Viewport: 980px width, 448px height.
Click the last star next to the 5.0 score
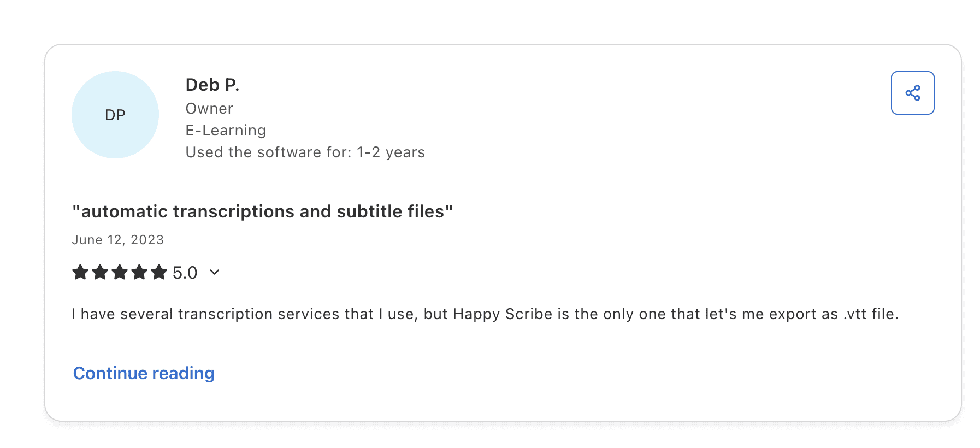[160, 272]
